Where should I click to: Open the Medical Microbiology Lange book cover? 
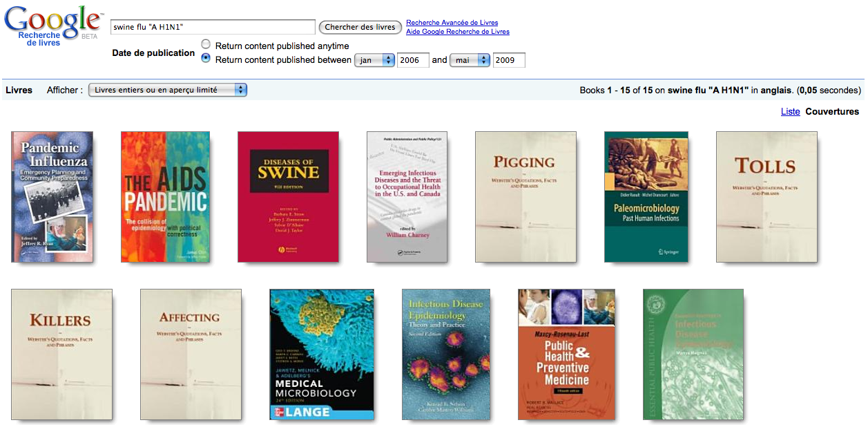(322, 354)
